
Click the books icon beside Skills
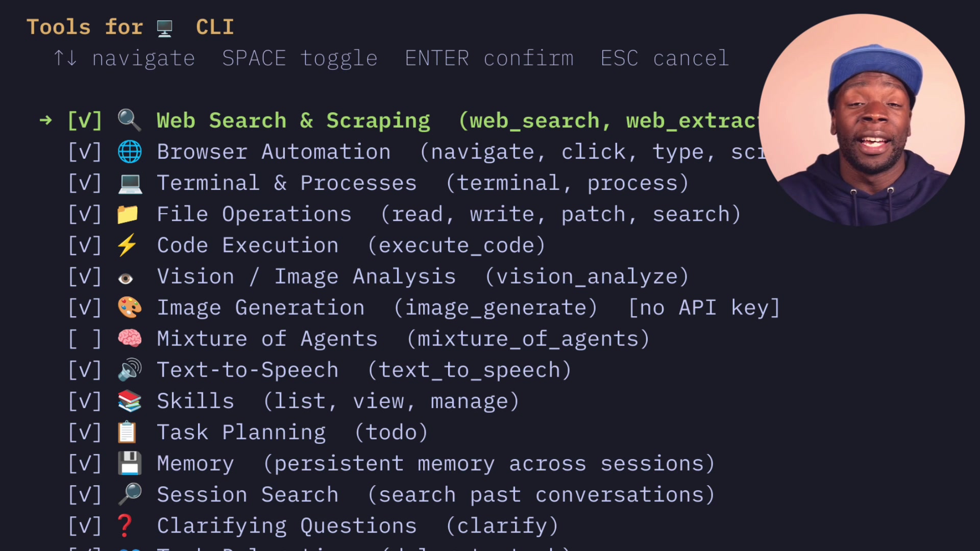[129, 400]
